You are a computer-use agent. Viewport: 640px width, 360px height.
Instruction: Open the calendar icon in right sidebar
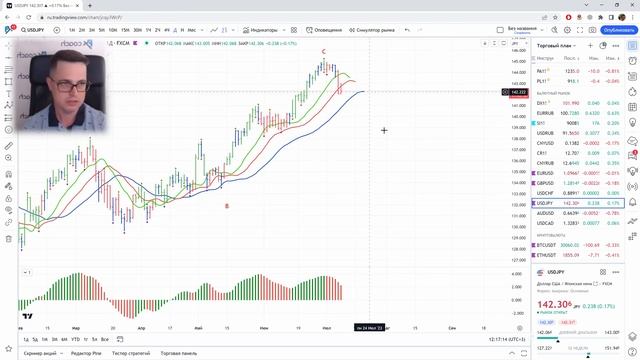(632, 107)
